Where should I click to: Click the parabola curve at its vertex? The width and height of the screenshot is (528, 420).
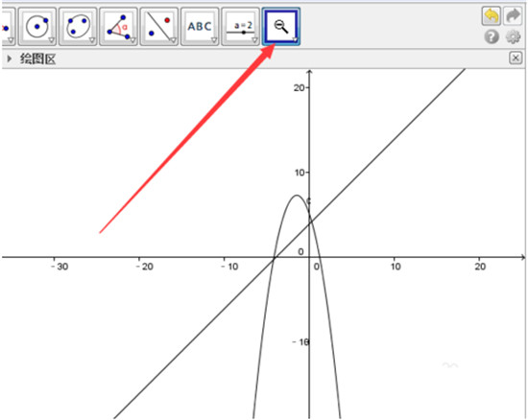click(297, 195)
